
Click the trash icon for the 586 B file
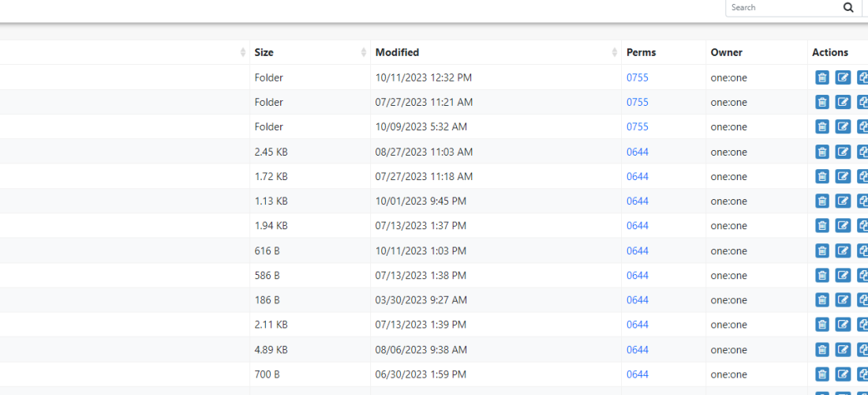(x=822, y=275)
